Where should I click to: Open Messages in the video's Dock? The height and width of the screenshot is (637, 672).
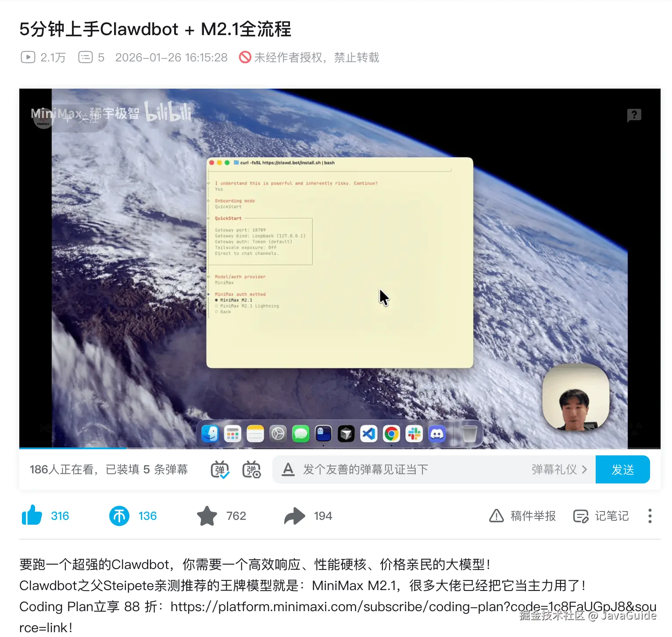point(301,434)
